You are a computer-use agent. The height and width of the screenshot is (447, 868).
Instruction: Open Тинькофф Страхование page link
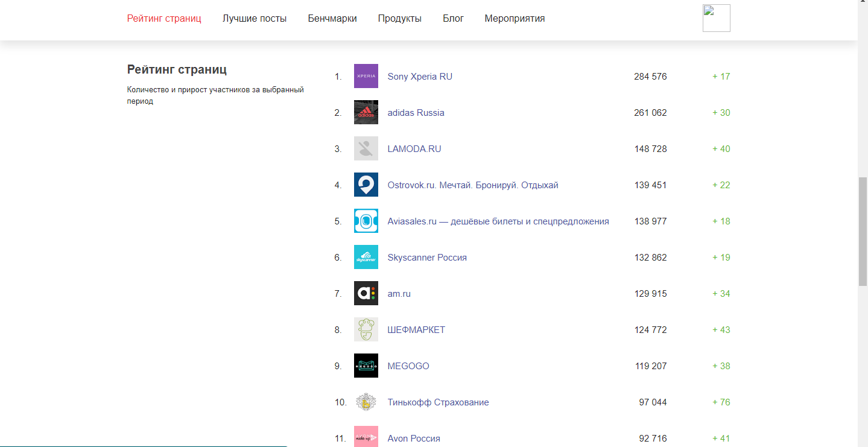tap(438, 402)
